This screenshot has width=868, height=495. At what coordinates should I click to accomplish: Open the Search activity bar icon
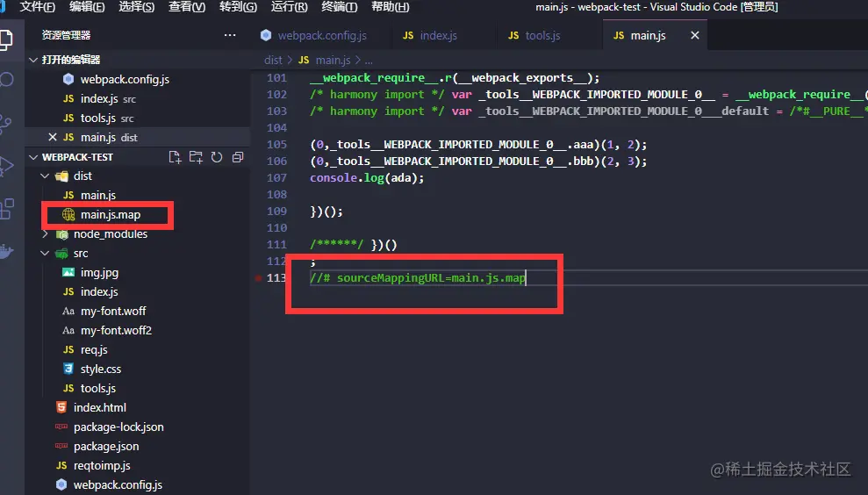[x=5, y=79]
